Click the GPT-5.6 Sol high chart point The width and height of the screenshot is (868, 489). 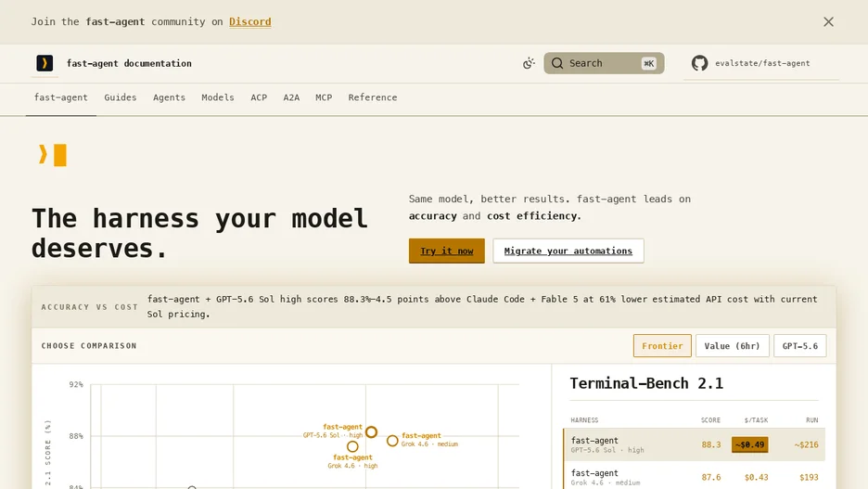372,432
